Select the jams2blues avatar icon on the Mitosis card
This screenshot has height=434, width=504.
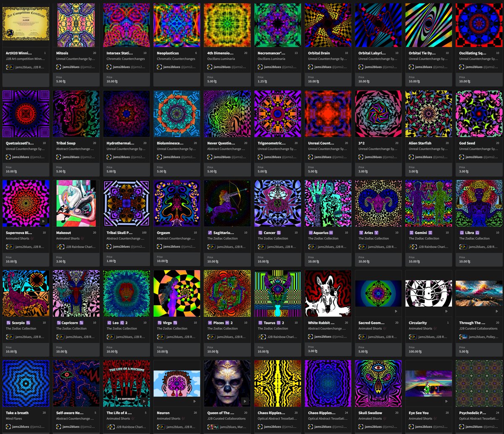[59, 67]
